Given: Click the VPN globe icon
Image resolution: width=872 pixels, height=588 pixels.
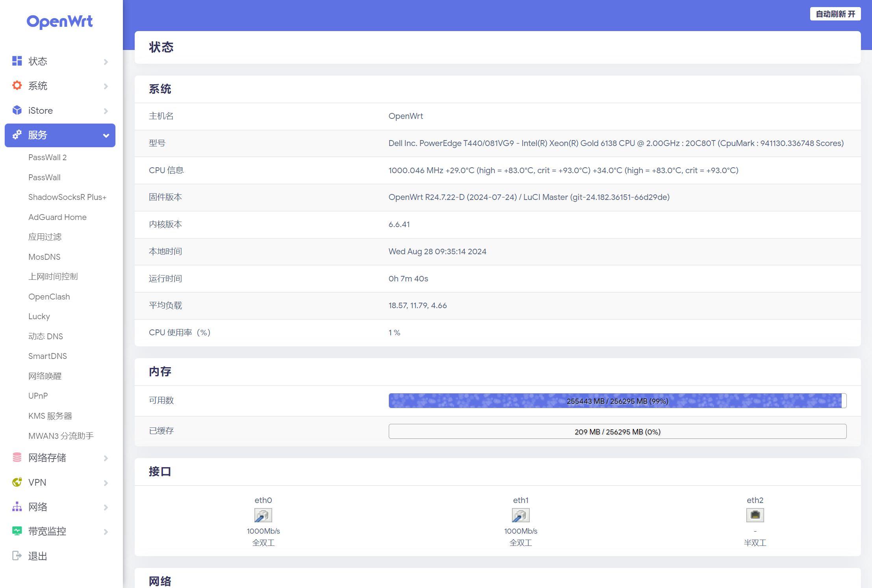Looking at the screenshot, I should 17,482.
